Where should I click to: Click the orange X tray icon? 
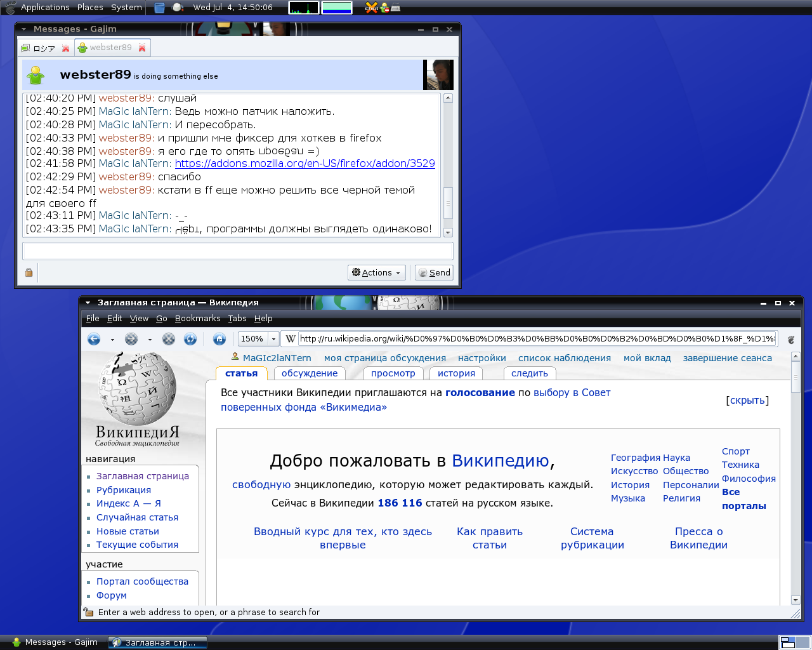point(372,8)
